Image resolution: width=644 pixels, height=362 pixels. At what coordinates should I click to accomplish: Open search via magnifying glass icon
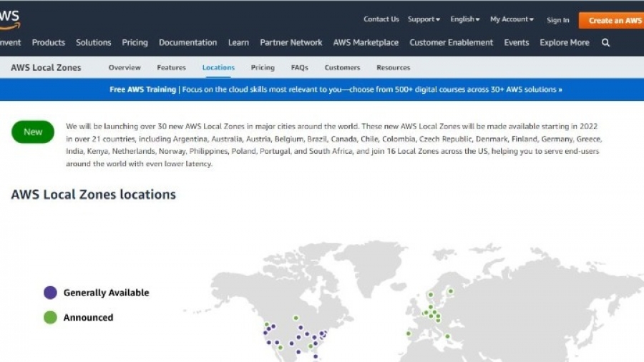pyautogui.click(x=605, y=43)
